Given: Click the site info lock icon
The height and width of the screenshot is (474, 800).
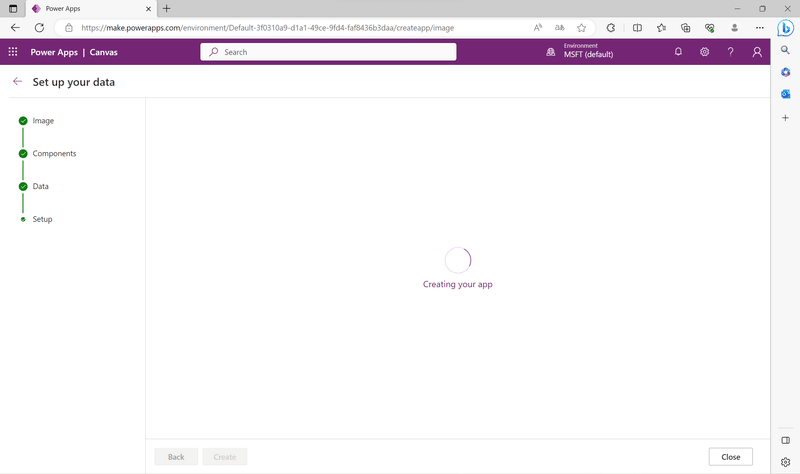Looking at the screenshot, I should coord(68,28).
